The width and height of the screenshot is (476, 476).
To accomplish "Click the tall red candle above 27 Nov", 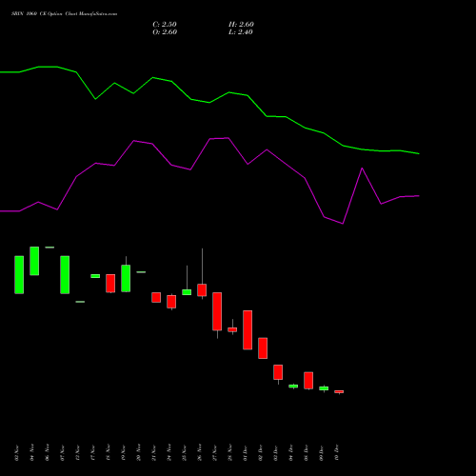I will tap(217, 311).
